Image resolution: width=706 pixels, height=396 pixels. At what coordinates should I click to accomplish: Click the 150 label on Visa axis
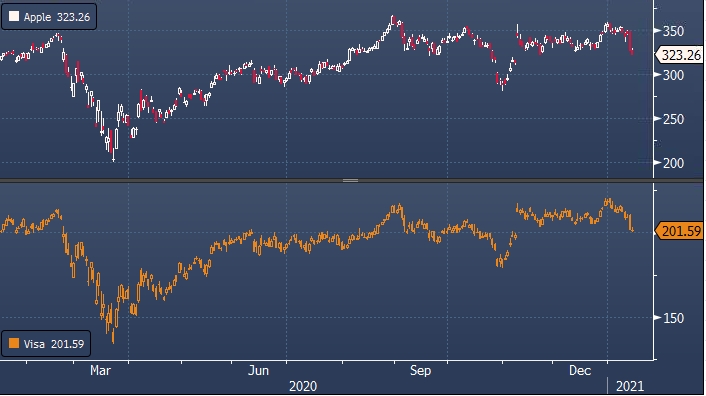click(674, 318)
